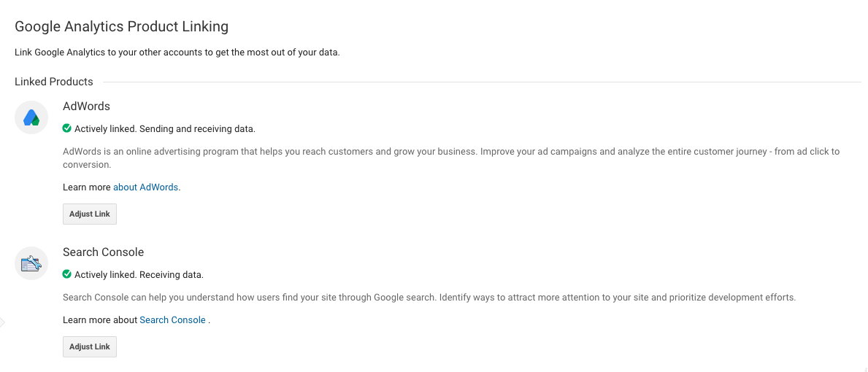
Task: Click the small arrow at the left edge
Action: click(2, 322)
